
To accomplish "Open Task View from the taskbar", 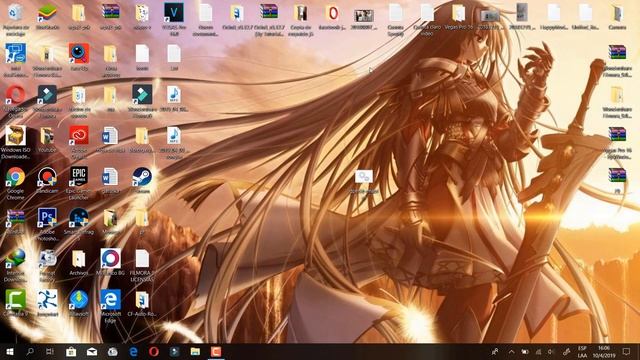I will point(50,351).
